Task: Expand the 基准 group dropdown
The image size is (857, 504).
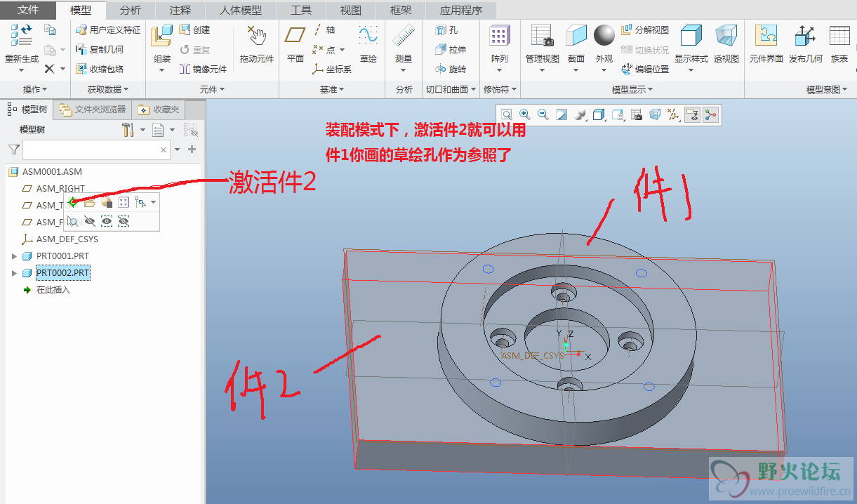Action: point(332,89)
